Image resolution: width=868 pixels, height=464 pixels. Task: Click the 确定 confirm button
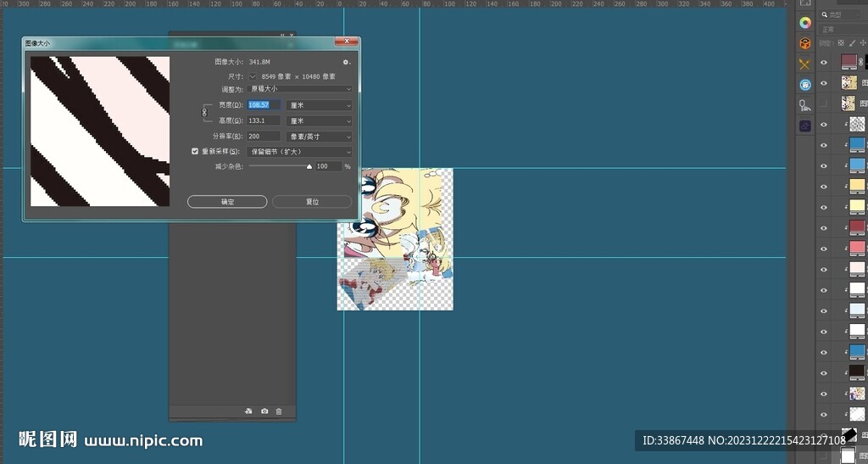tap(227, 202)
